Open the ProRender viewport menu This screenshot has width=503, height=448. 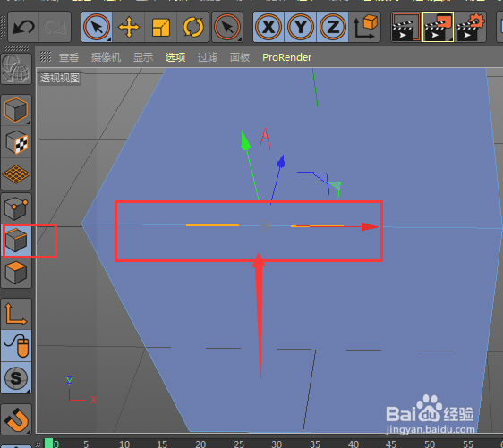(x=286, y=57)
